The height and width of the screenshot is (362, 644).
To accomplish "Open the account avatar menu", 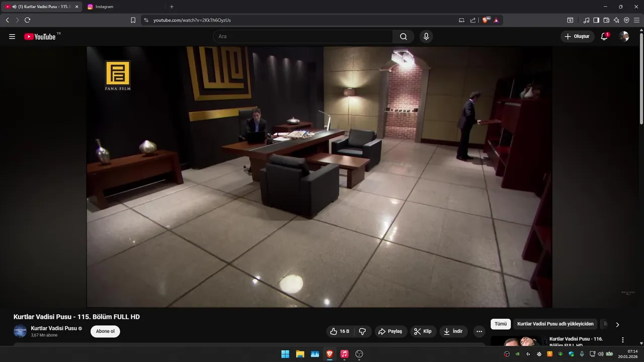I will point(624,36).
